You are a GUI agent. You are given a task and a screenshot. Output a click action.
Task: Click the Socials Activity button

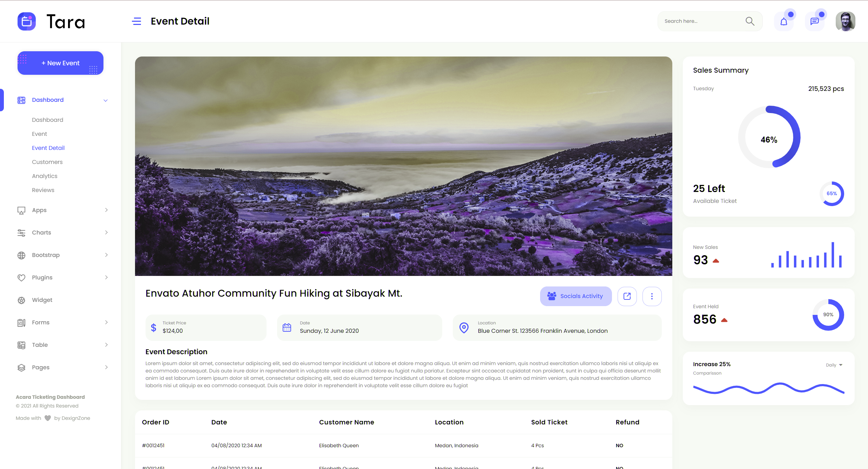(x=576, y=296)
